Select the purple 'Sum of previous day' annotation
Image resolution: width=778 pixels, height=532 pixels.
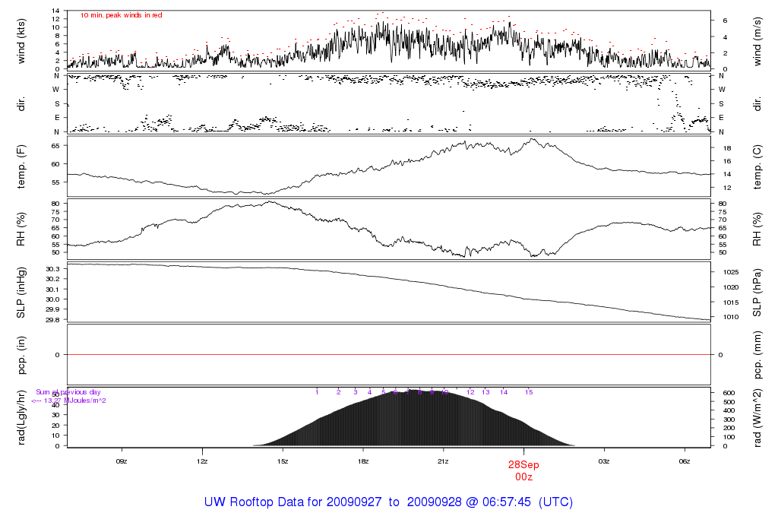(68, 392)
